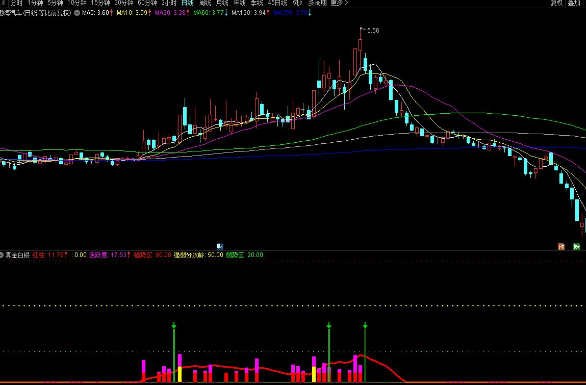Click the first green arrow signal marker
Viewport: 586px width, 385px height.
(174, 326)
